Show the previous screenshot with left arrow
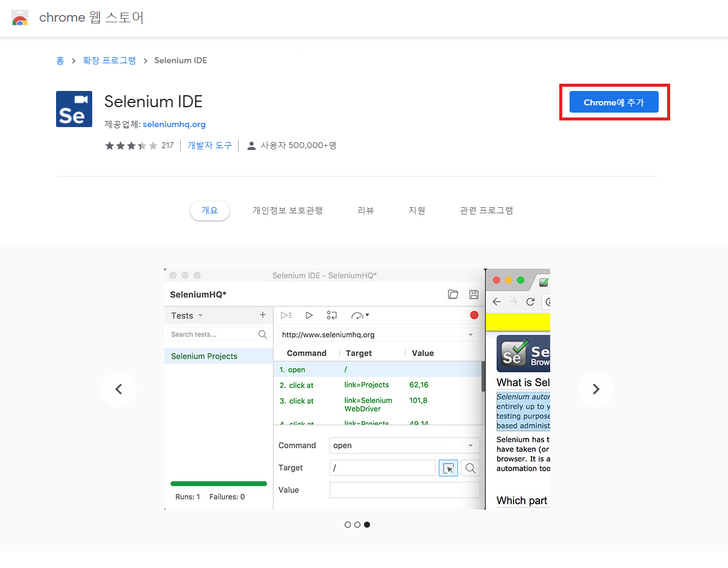Image resolution: width=728 pixels, height=568 pixels. click(119, 389)
